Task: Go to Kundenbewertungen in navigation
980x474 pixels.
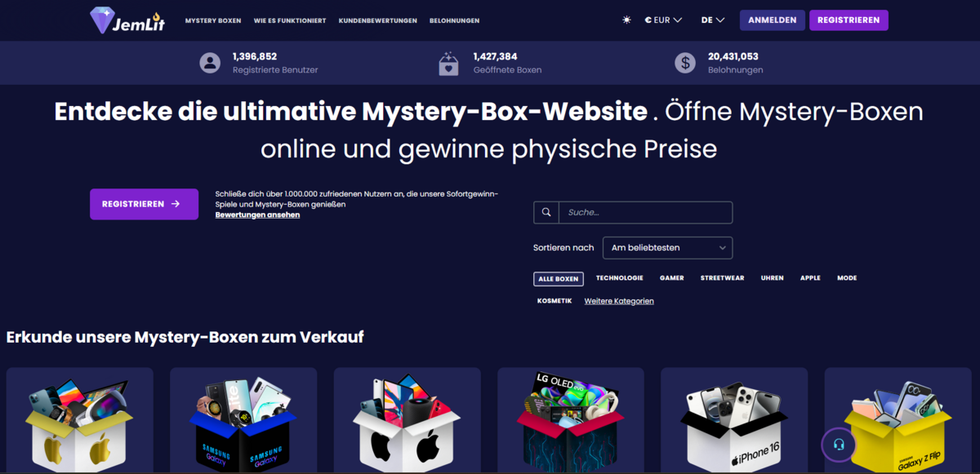Action: click(x=377, y=20)
